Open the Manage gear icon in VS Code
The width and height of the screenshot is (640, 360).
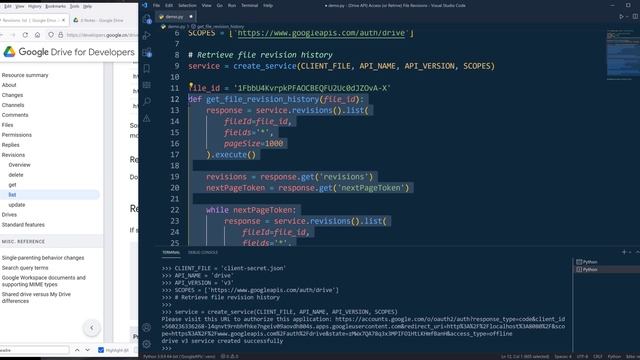[147, 344]
